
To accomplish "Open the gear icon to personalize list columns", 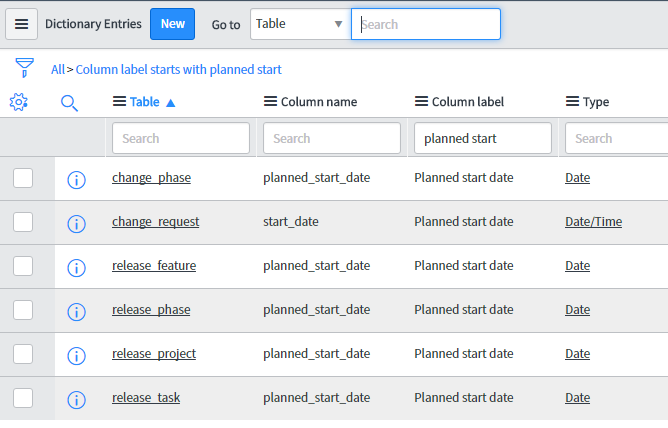I will (x=18, y=102).
